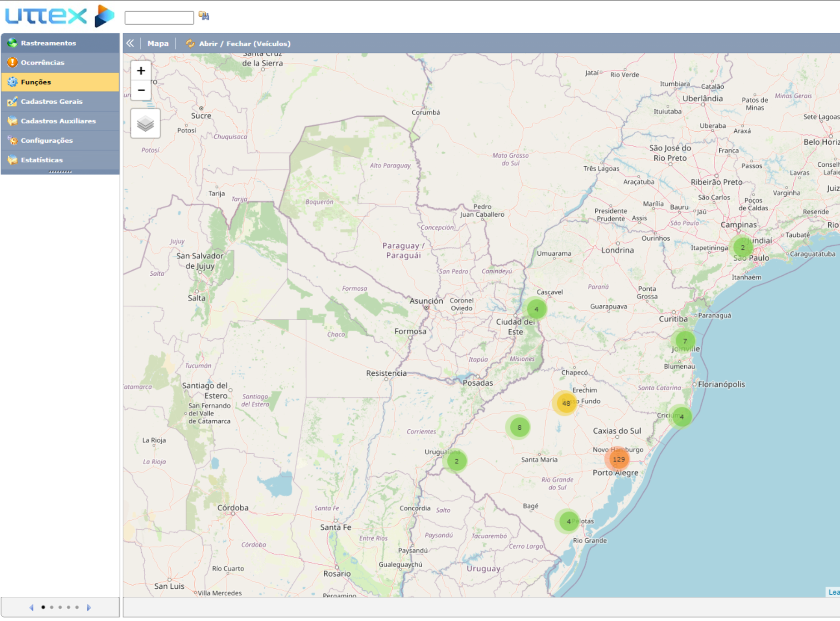Open the Ocorrências menu
The image size is (840, 621).
point(60,63)
